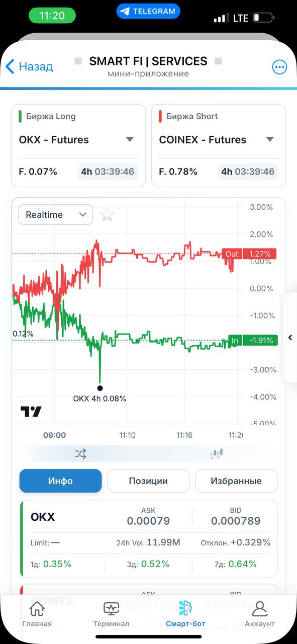Select the shuffle arrows chart mode icon
Screen dimensions: 297x644
click(80, 454)
